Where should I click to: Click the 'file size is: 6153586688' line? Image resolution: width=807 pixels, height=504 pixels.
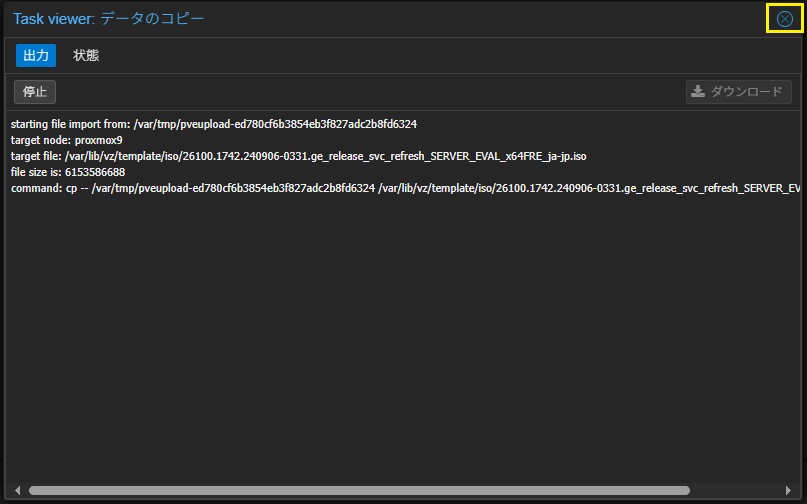pyautogui.click(x=68, y=172)
